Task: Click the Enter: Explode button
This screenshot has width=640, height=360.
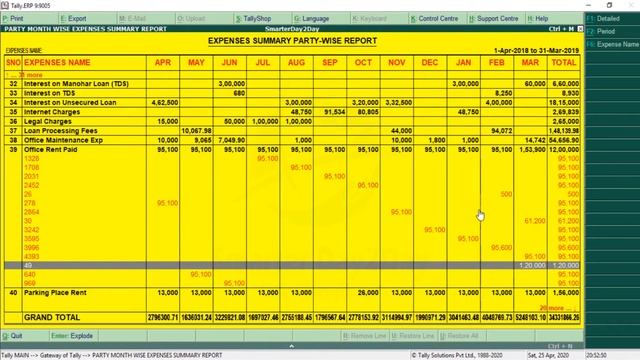Action: (72, 336)
